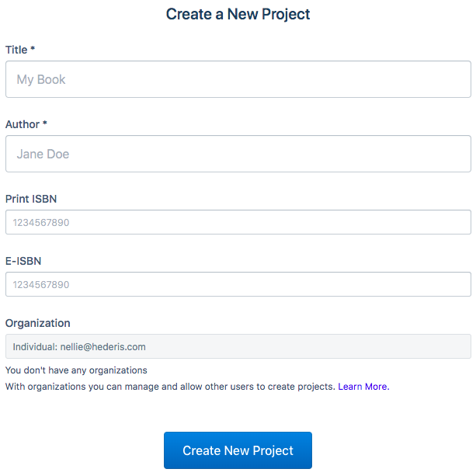Image resolution: width=476 pixels, height=476 pixels.
Task: Open the Organization selector showing nellie@hederis.com
Action: 238,346
